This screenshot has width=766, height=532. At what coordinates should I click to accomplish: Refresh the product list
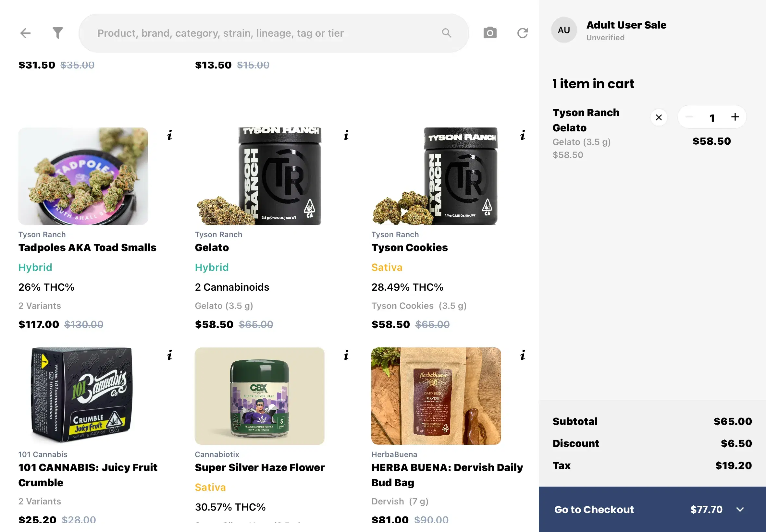coord(522,33)
